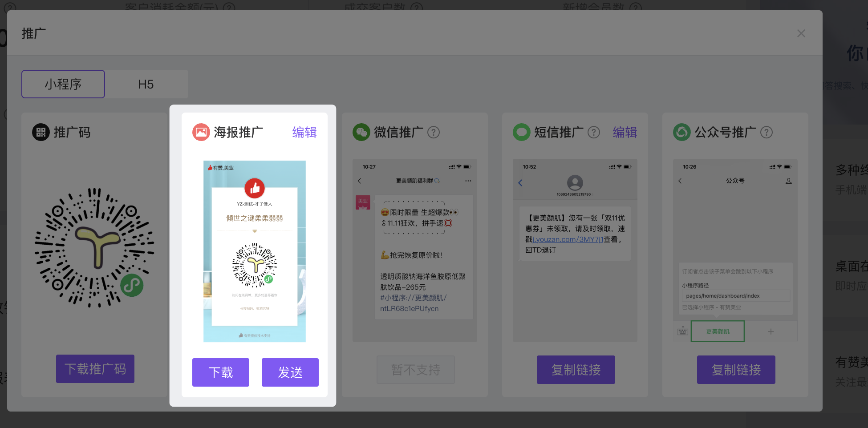This screenshot has height=428, width=868.
Task: Click 编辑 link for 短信推广
Action: 625,132
